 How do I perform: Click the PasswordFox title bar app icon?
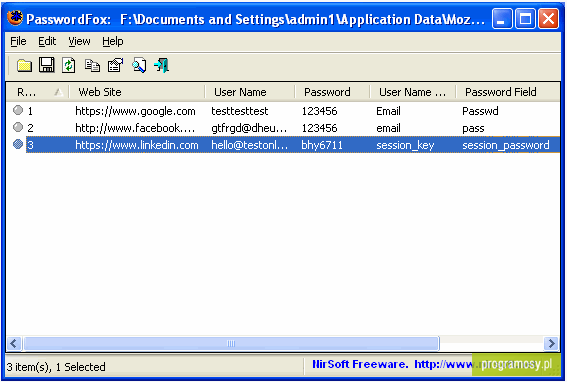click(x=15, y=18)
